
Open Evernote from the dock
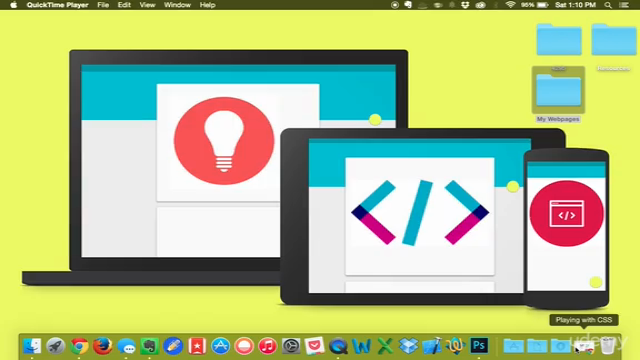pos(149,346)
